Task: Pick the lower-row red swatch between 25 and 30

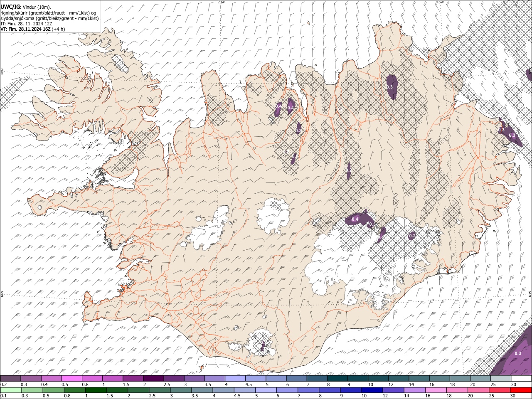Action: [x=500, y=390]
